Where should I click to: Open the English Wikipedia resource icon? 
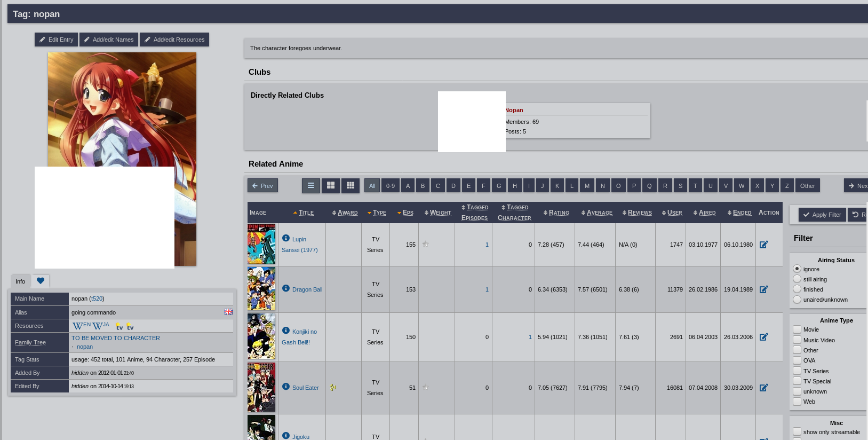click(82, 326)
